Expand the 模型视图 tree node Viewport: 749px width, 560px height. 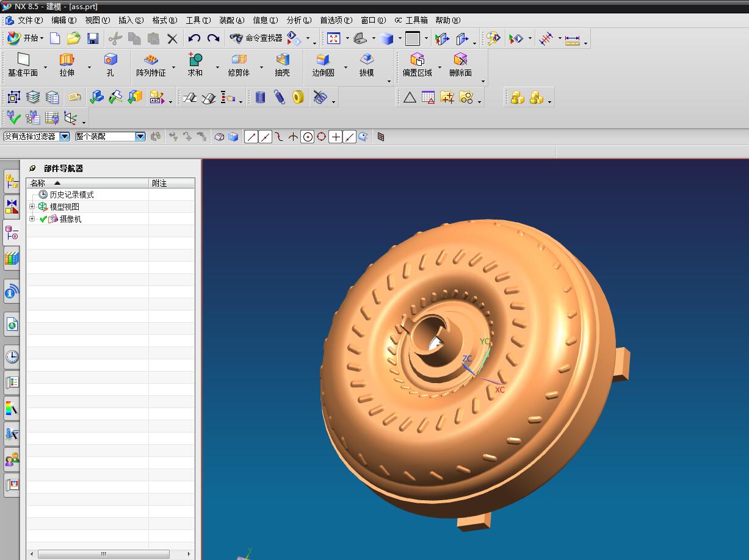pos(32,207)
